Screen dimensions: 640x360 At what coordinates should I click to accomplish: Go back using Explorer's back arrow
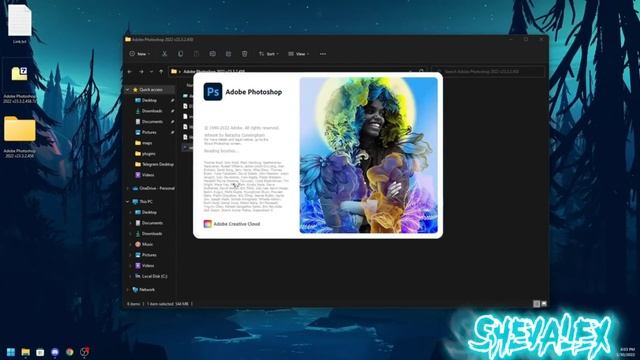point(130,71)
